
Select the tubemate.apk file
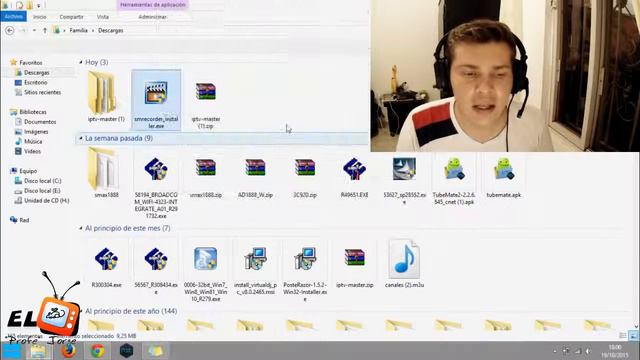pos(504,178)
